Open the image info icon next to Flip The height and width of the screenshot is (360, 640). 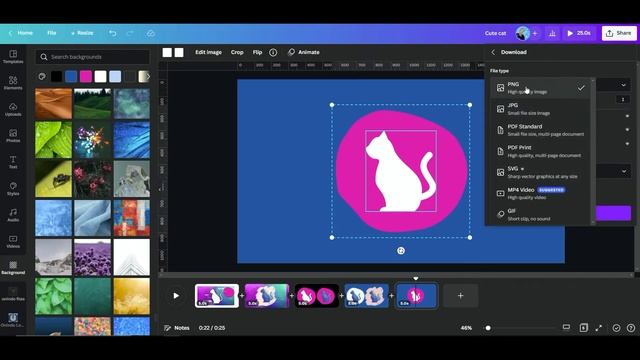pos(273,52)
